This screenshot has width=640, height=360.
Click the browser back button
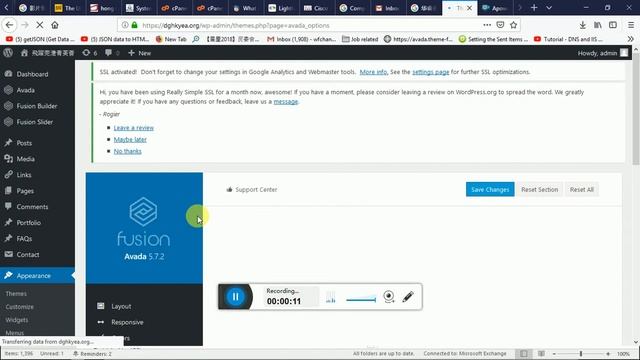click(x=9, y=25)
